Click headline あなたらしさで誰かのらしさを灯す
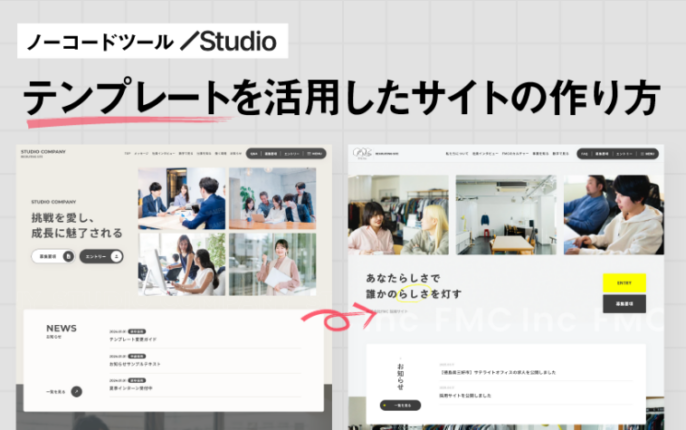The width and height of the screenshot is (686, 430). point(413,286)
